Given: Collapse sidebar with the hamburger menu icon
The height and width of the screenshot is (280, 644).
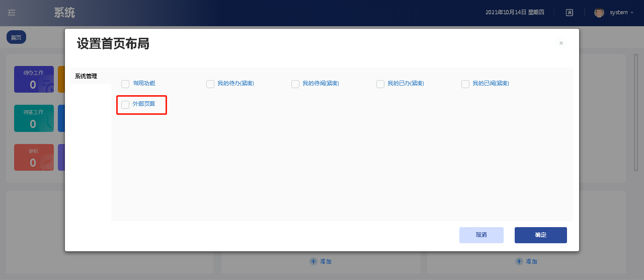Looking at the screenshot, I should point(12,13).
